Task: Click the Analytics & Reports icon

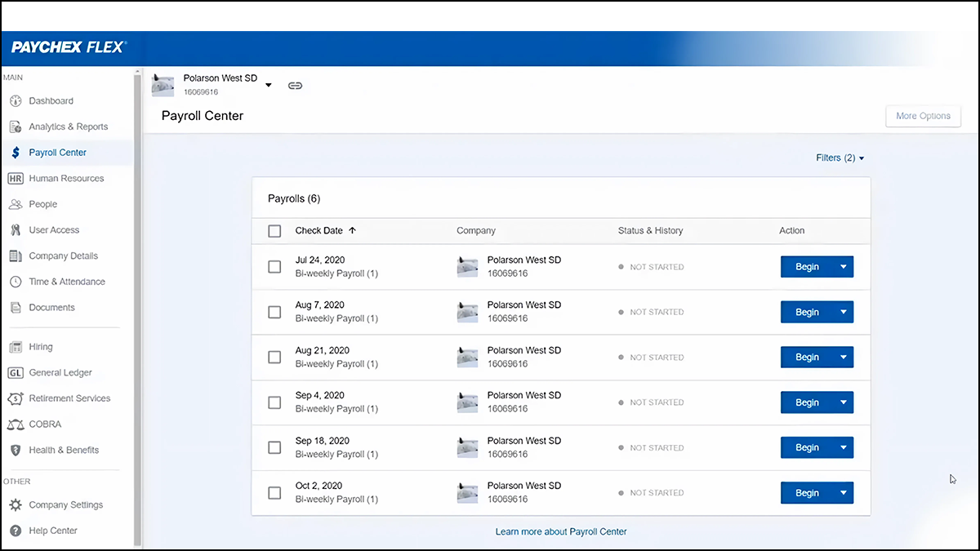Action: tap(15, 127)
